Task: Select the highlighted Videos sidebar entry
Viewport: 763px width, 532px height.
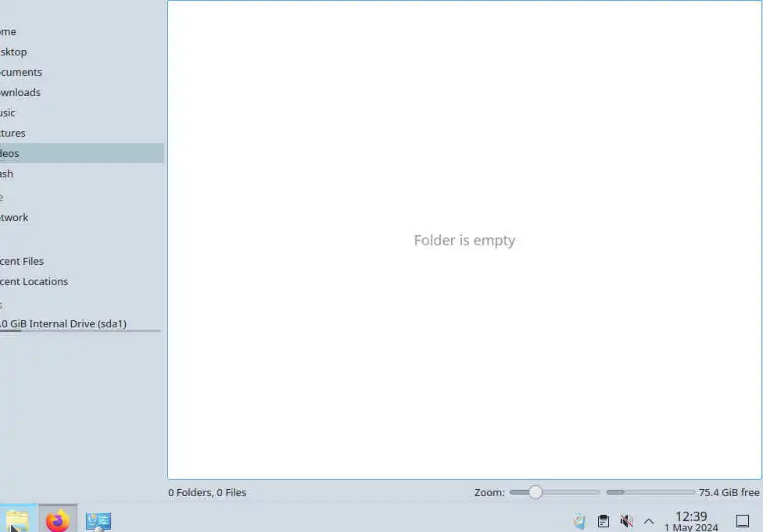Action: [82, 153]
